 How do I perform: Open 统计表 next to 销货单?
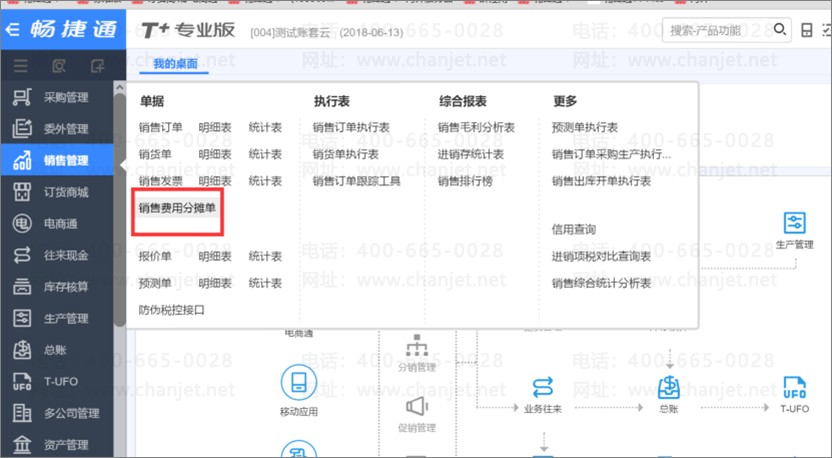pyautogui.click(x=265, y=154)
